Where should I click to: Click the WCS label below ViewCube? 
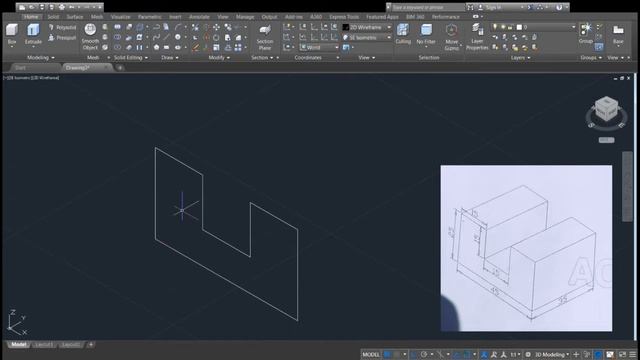(x=606, y=140)
